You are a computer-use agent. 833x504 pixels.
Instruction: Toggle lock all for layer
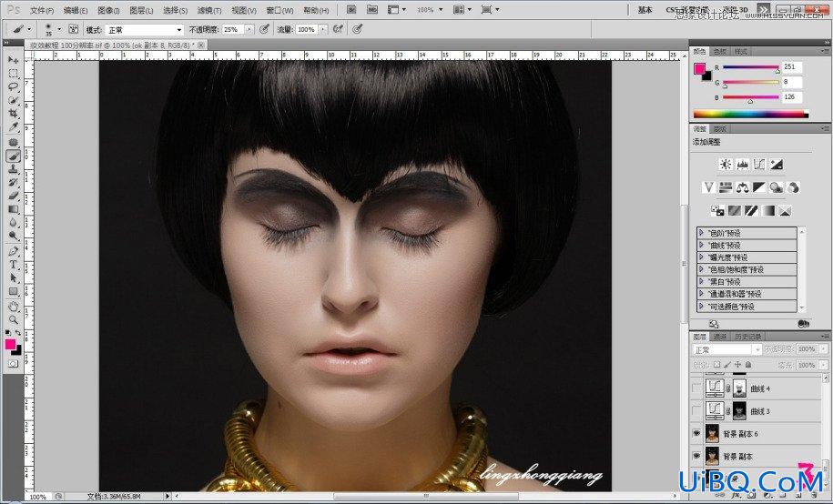(748, 365)
